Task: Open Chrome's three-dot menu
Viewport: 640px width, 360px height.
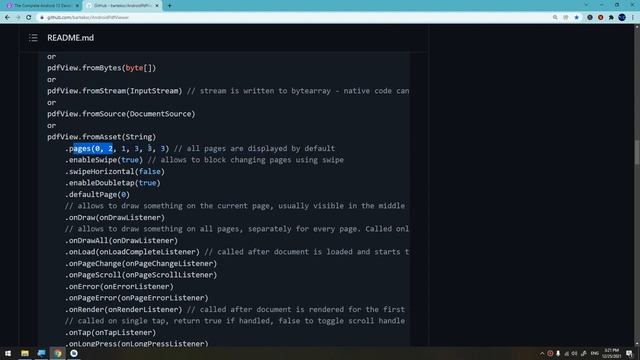Action: tap(633, 18)
